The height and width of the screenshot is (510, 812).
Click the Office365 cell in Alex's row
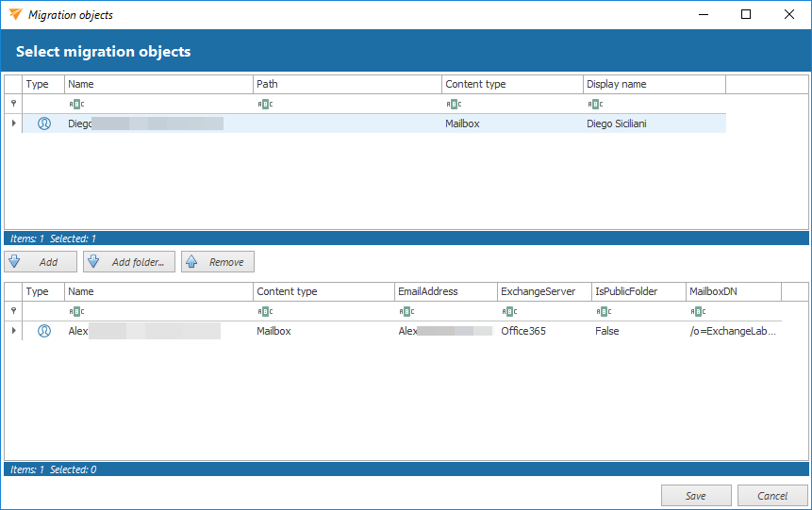[x=523, y=332]
